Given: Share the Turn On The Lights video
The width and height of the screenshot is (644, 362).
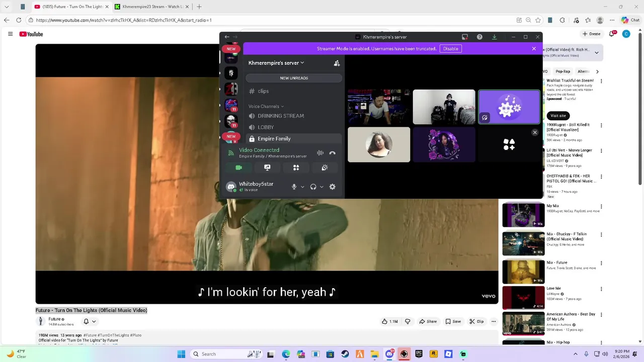Looking at the screenshot, I should pyautogui.click(x=428, y=321).
